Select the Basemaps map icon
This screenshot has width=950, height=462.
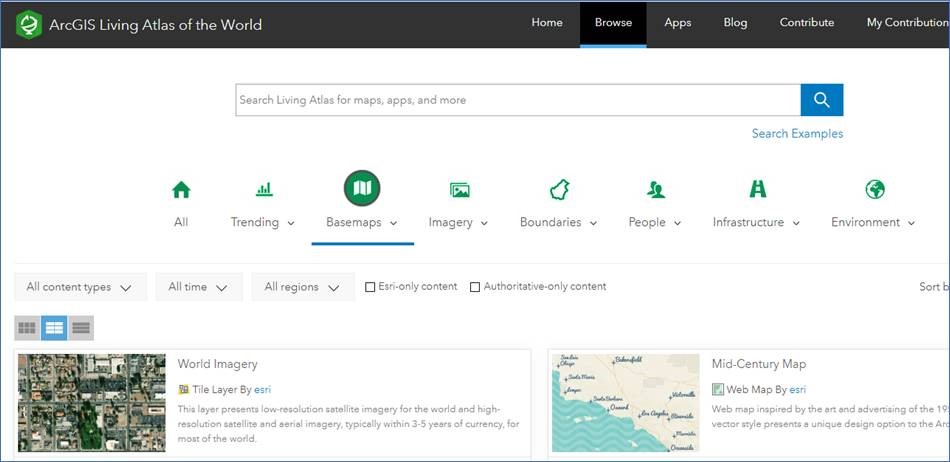tap(362, 188)
